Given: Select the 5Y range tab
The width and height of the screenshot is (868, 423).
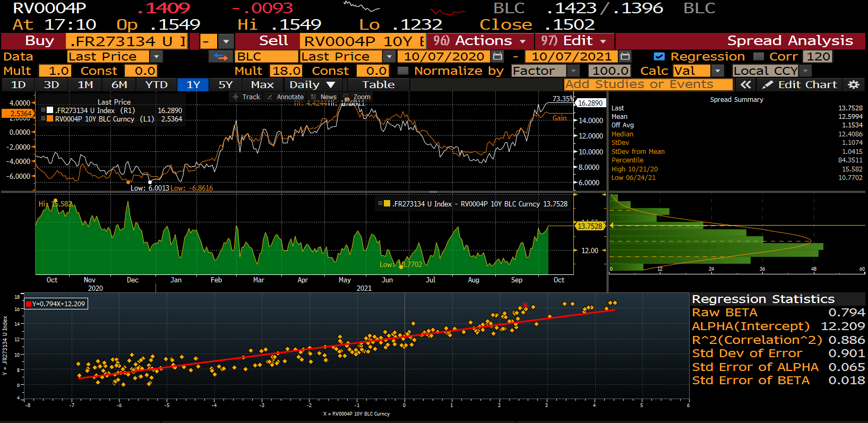Looking at the screenshot, I should [x=226, y=84].
